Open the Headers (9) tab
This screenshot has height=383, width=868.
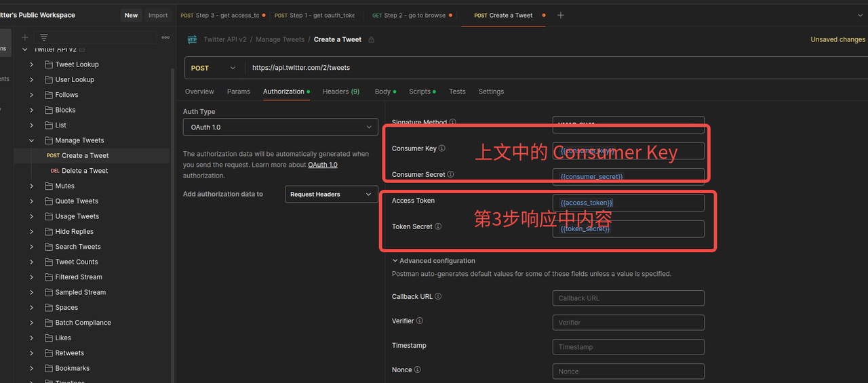click(x=341, y=92)
